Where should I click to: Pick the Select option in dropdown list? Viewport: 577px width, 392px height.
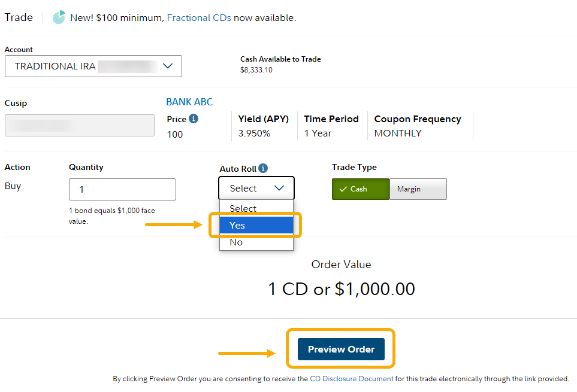click(256, 208)
